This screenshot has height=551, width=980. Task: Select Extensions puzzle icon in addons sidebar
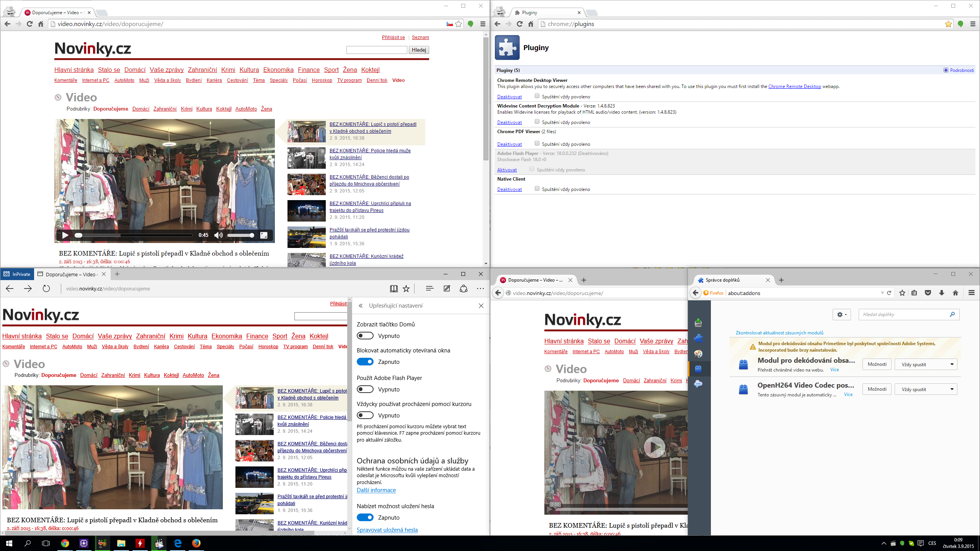coord(699,338)
